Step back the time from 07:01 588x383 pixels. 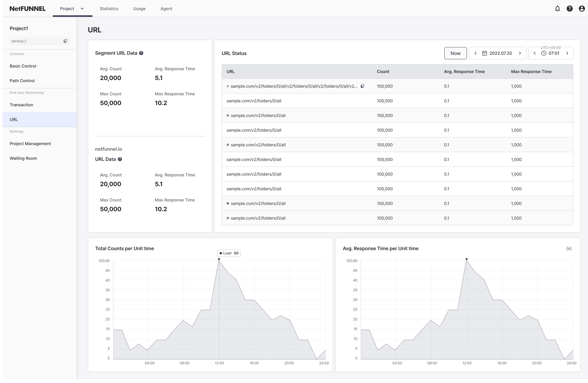535,53
